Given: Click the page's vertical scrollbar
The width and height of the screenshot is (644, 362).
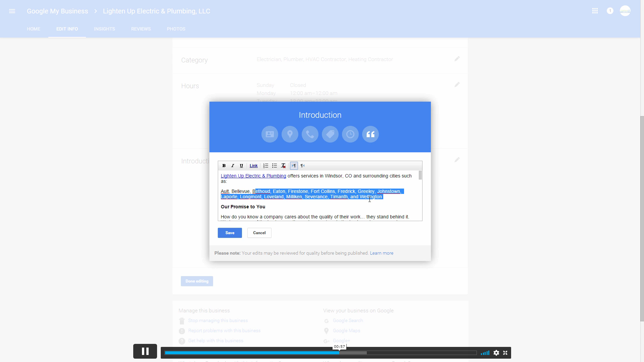Looking at the screenshot, I should [642, 218].
